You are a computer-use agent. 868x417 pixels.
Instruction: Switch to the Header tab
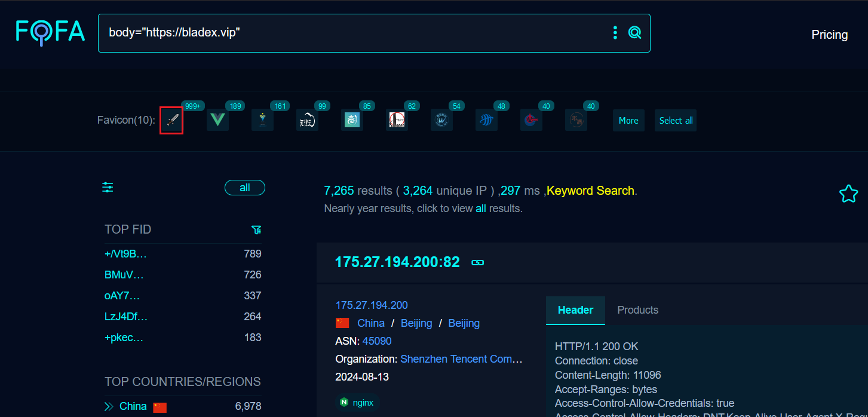(x=575, y=310)
